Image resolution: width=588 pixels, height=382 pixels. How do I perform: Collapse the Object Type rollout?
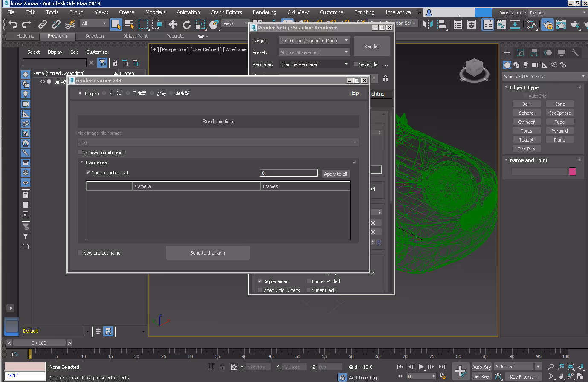coord(506,87)
